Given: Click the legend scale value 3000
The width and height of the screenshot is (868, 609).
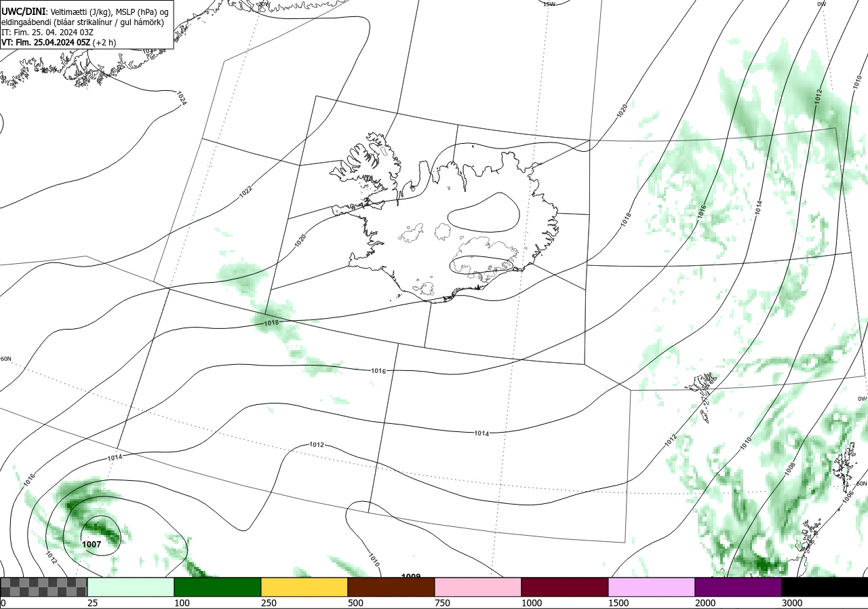Looking at the screenshot, I should click(792, 603).
